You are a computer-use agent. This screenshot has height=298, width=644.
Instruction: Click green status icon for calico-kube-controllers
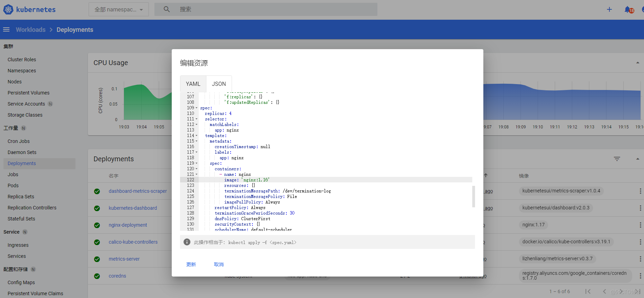tap(97, 242)
